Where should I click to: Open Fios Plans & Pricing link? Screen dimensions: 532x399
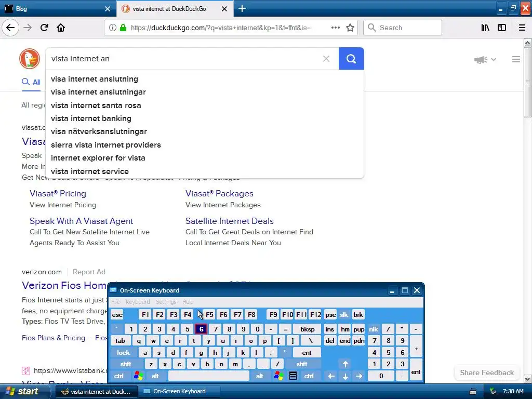pos(54,338)
